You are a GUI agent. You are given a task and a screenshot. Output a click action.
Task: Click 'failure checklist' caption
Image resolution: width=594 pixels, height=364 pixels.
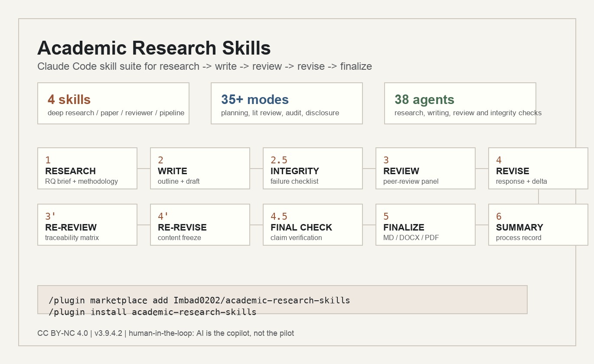pos(294,181)
